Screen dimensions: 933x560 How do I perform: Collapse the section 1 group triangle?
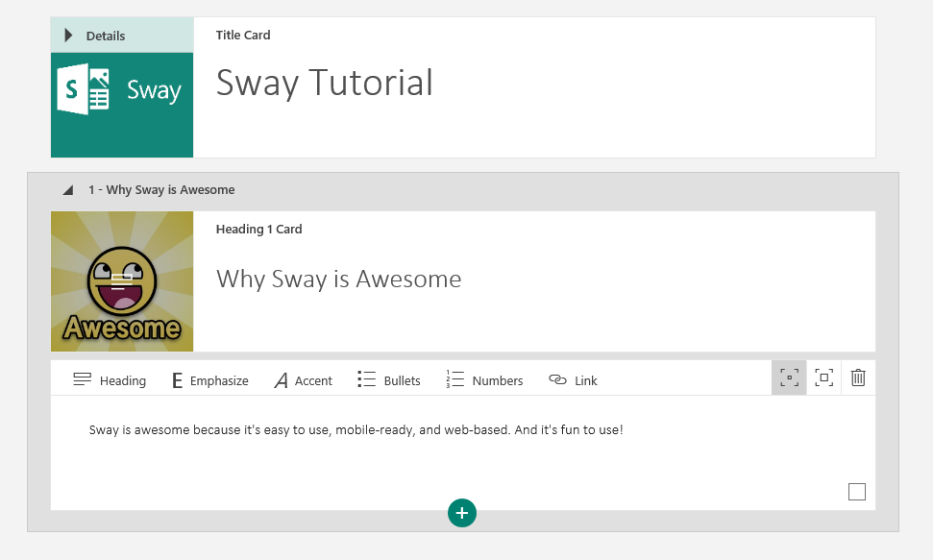click(x=67, y=190)
